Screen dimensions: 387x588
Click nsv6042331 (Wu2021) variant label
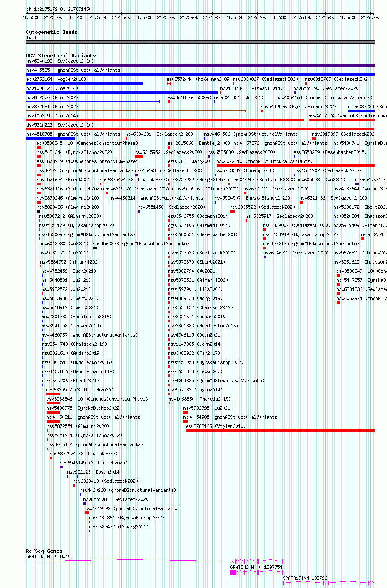(239, 97)
